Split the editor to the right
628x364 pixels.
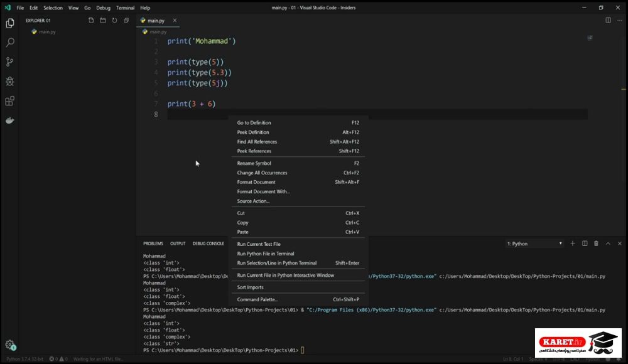tap(608, 21)
